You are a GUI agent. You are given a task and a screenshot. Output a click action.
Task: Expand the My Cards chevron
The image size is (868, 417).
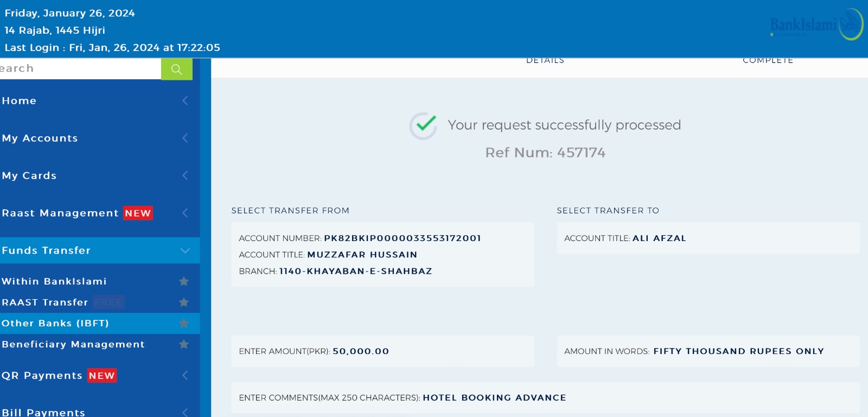(x=185, y=175)
